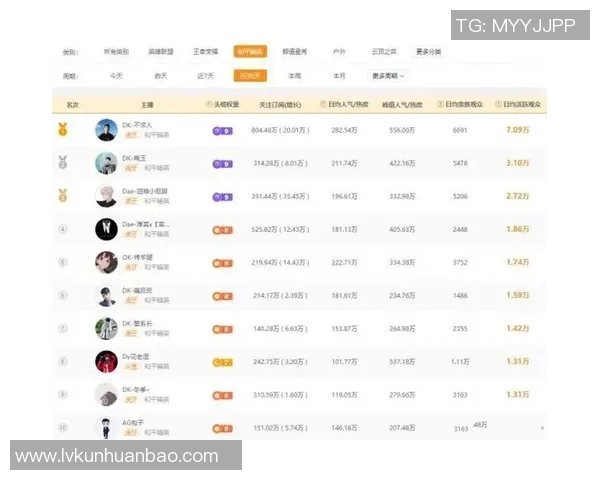
Task: Click value 537.18万
Action: [x=402, y=361]
